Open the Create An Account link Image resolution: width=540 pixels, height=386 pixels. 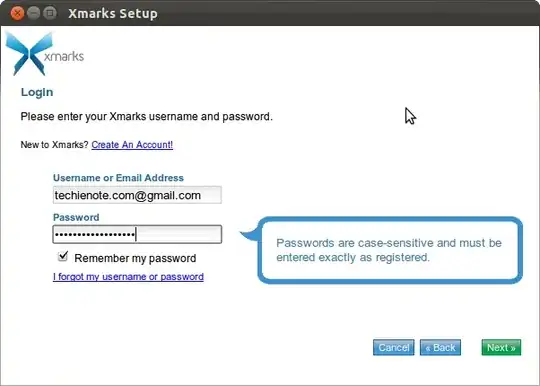pyautogui.click(x=132, y=145)
